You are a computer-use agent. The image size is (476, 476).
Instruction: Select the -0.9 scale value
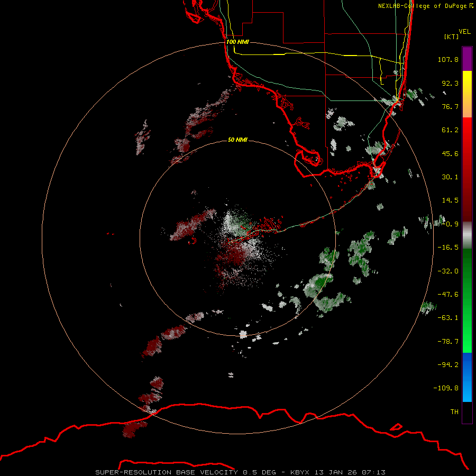point(450,224)
